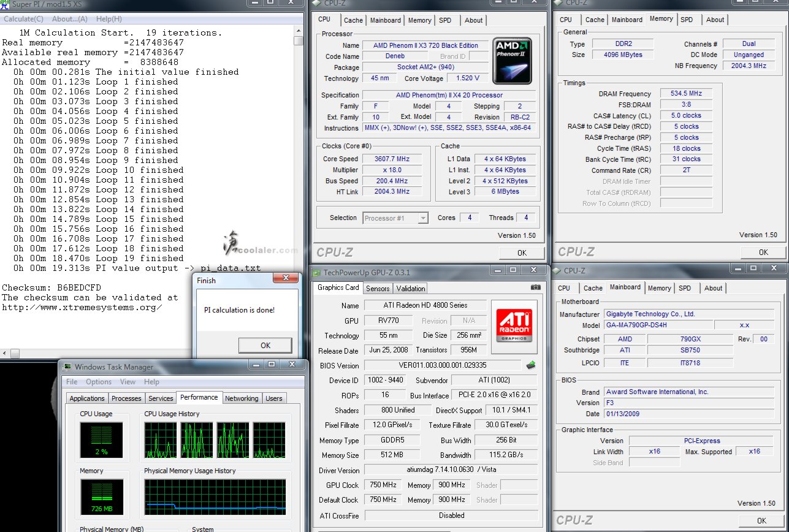Open Cache tab in CPU-Z Motherboard window
Screen dimensions: 789x532
point(593,288)
